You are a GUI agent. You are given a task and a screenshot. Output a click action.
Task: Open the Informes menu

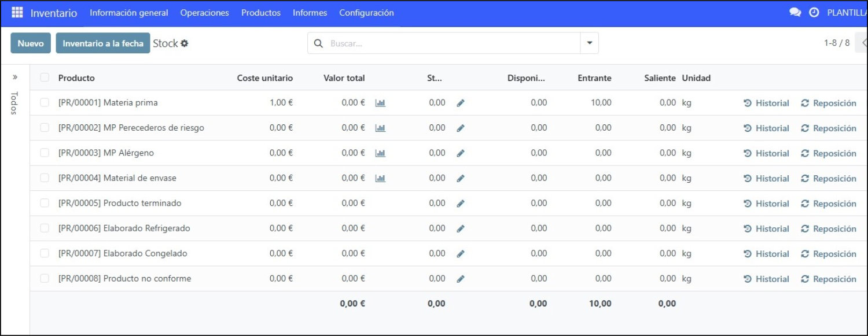[x=310, y=13]
